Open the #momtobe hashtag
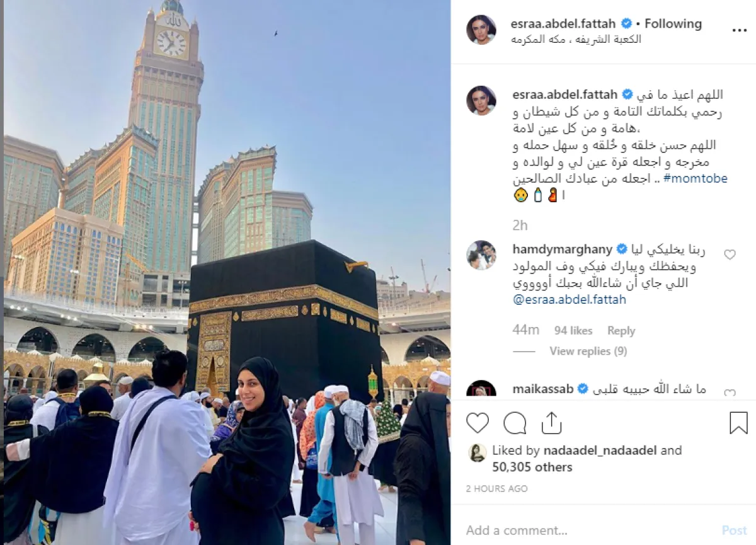The image size is (756, 545). 697,179
